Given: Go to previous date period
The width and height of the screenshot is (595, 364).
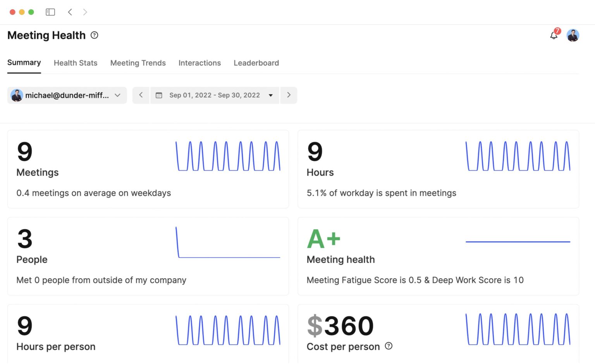Looking at the screenshot, I should coord(141,95).
